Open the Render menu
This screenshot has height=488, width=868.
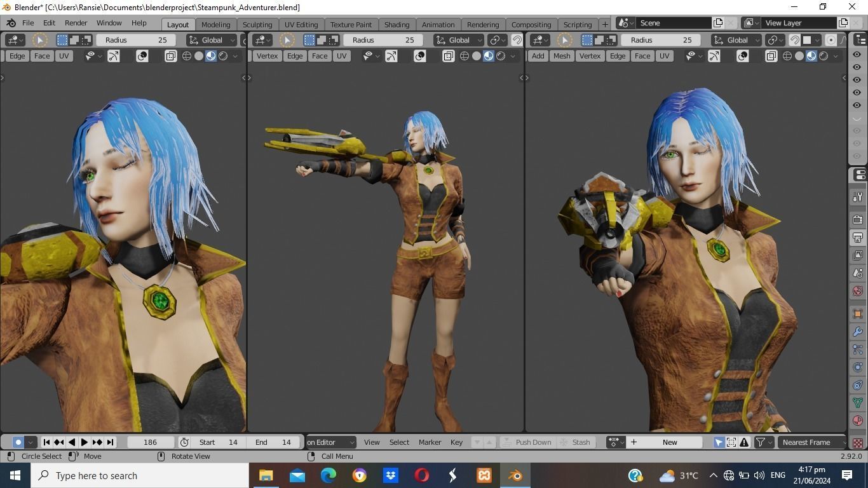[76, 23]
